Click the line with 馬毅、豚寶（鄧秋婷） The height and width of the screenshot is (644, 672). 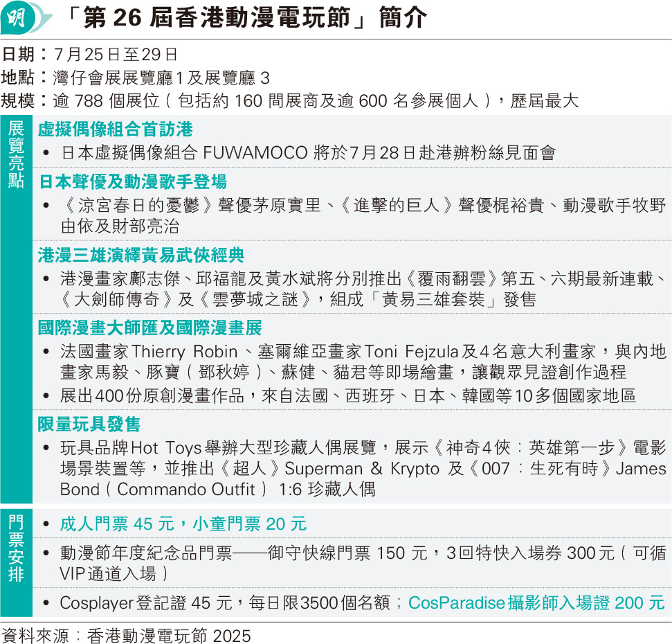tap(343, 372)
